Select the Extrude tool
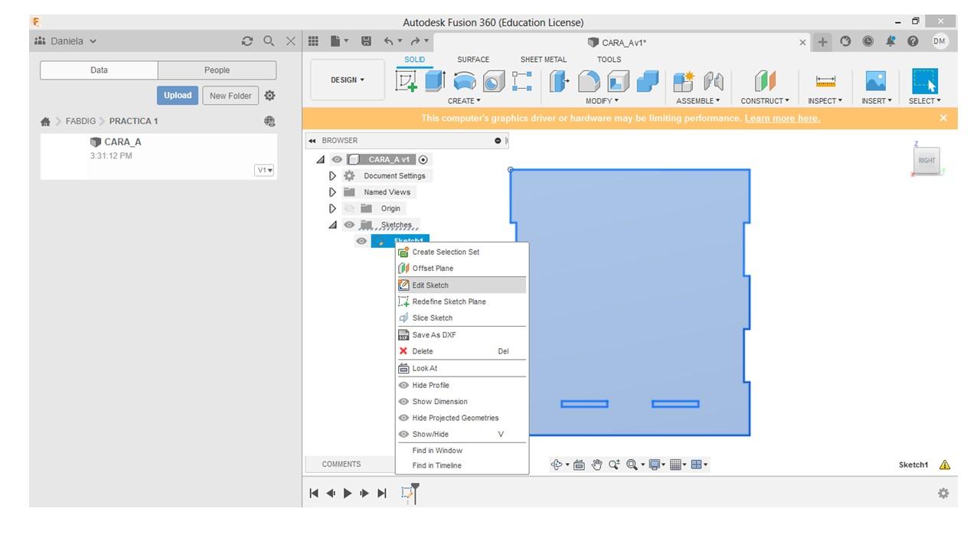This screenshot has width=980, height=551. pyautogui.click(x=435, y=81)
